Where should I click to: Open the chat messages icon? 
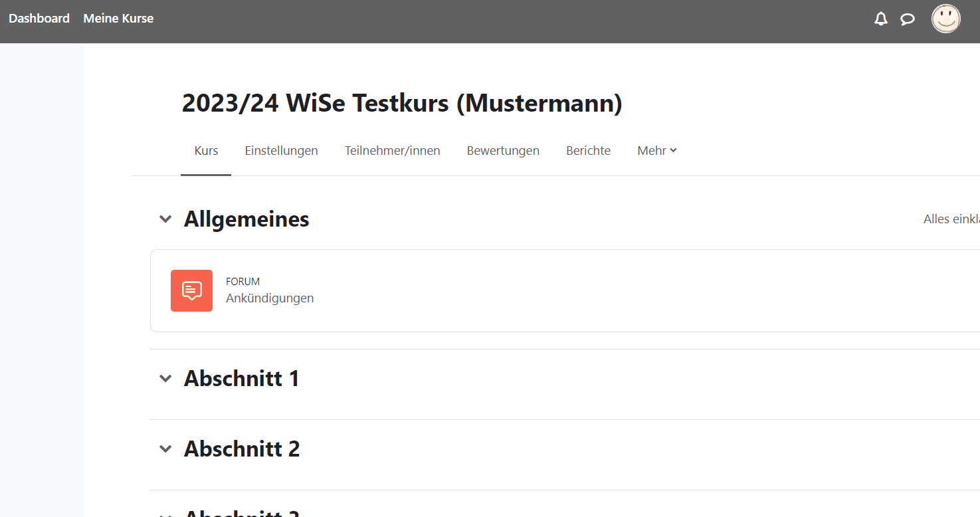pos(908,19)
